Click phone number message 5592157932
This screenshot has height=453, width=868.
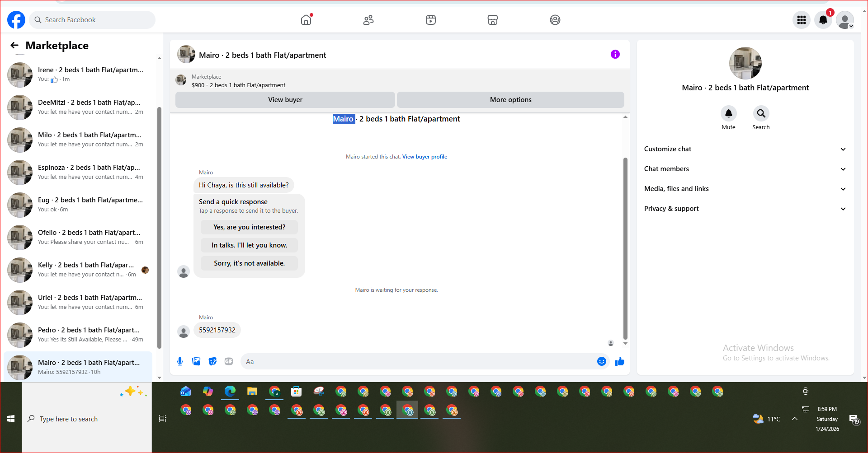coord(217,330)
